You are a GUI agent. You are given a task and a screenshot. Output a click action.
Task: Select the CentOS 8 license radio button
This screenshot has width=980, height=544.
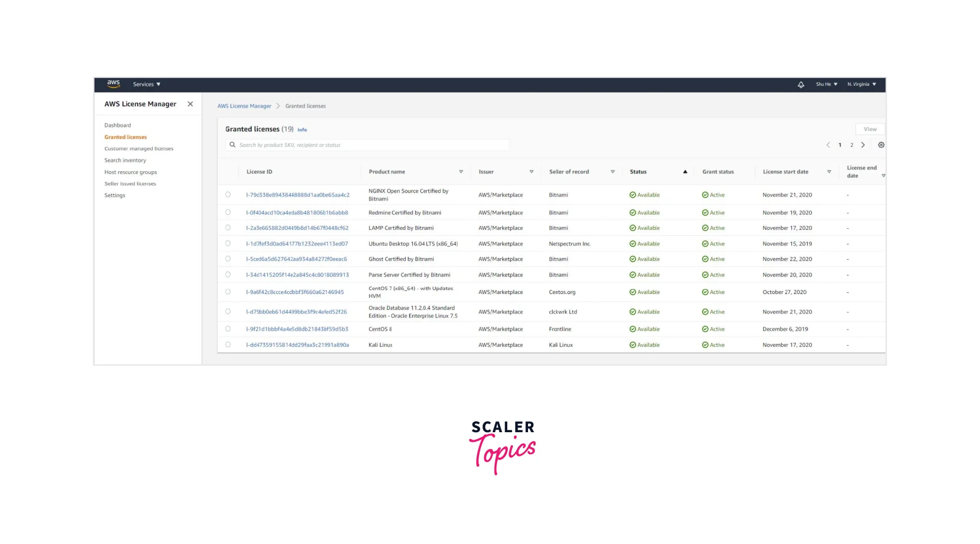coord(228,329)
